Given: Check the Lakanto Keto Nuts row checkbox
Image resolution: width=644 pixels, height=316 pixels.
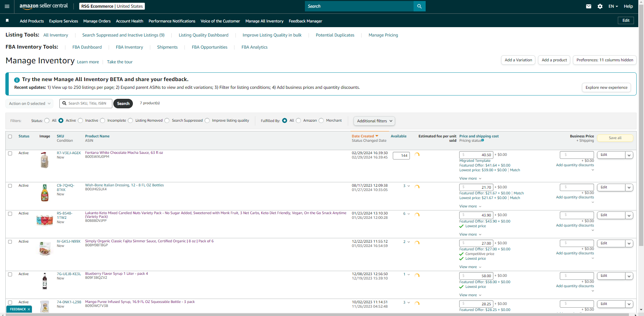Looking at the screenshot, I should point(10,214).
